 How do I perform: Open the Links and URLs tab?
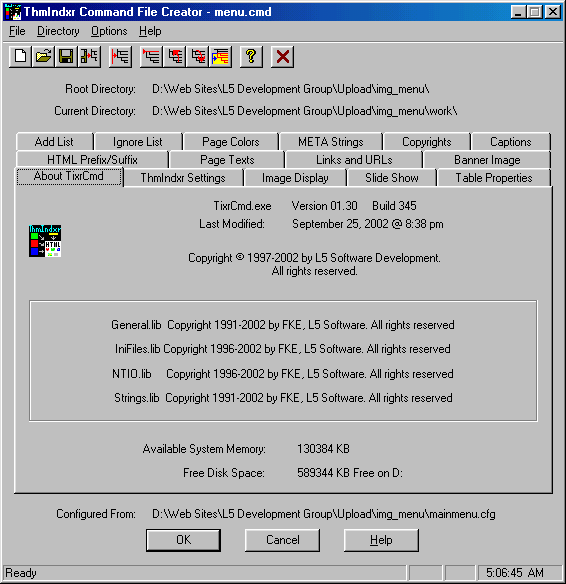click(354, 160)
